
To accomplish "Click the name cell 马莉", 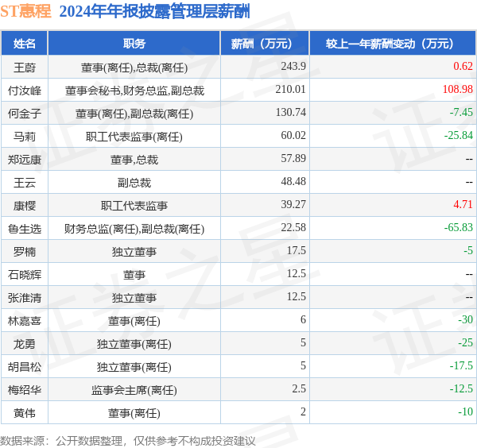I will 25,137.
